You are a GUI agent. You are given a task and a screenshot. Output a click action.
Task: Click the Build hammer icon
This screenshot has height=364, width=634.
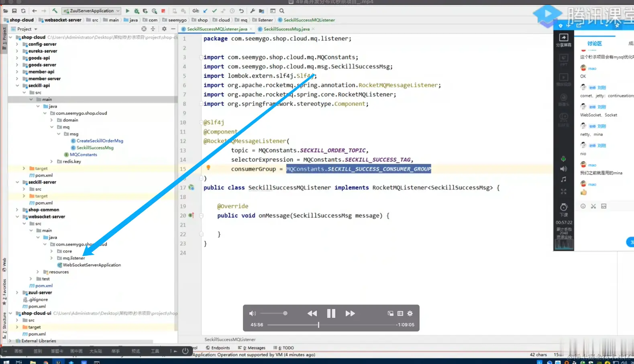(x=55, y=11)
